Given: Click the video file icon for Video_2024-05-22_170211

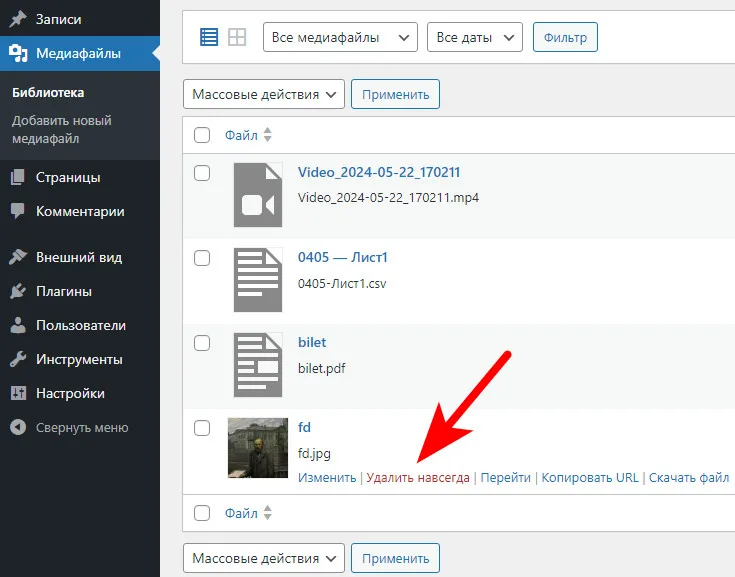Looking at the screenshot, I should 258,195.
